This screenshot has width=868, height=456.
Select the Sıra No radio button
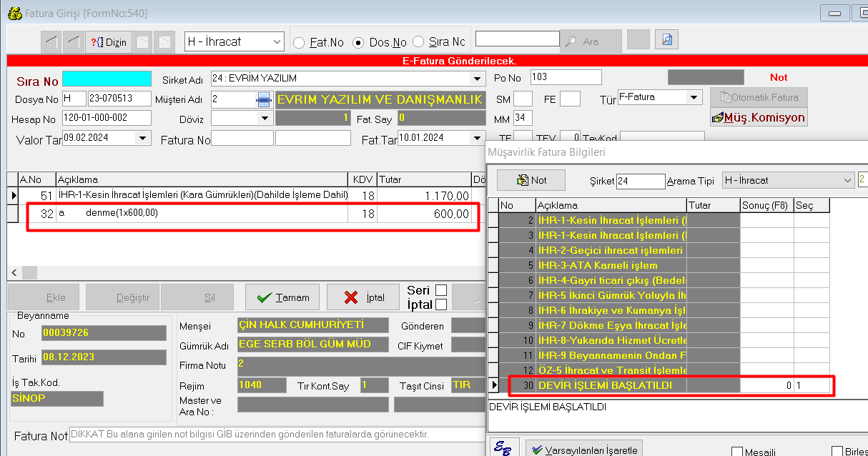(419, 42)
